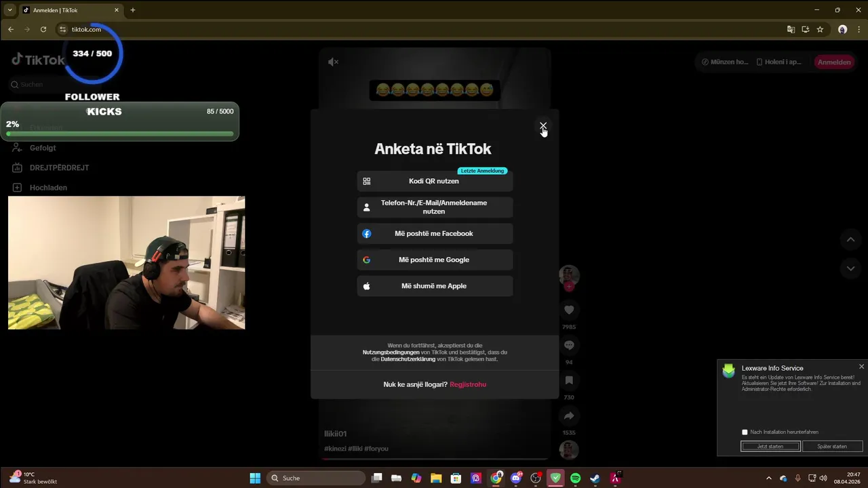Check Nach Installation herunterfahren box
Screen dimensions: 868x488
pos(745,432)
